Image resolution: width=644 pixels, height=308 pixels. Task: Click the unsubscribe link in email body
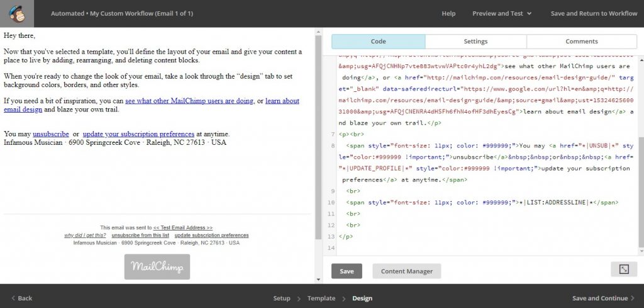[51, 134]
